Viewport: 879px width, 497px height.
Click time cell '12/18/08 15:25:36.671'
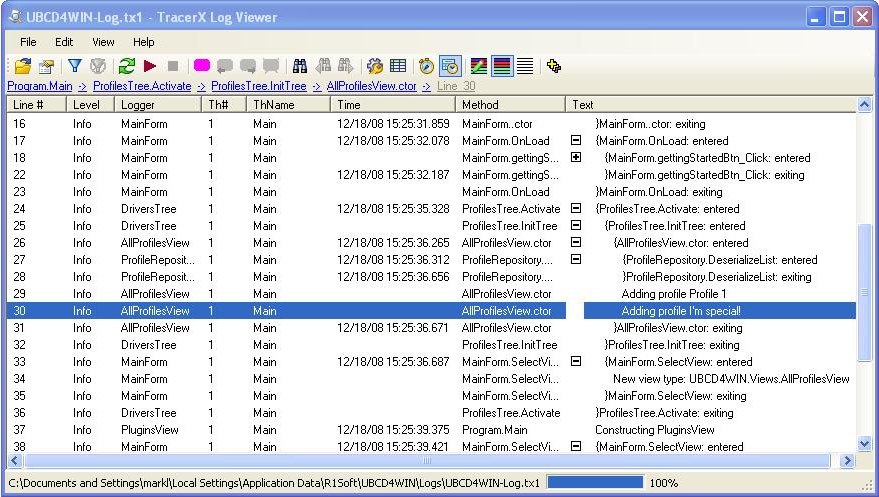(x=392, y=328)
